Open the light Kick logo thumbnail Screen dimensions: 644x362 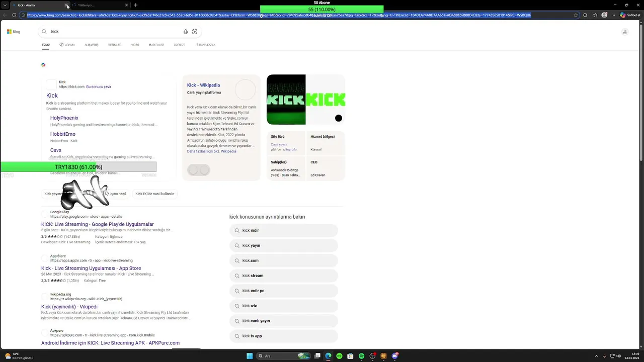click(x=326, y=100)
